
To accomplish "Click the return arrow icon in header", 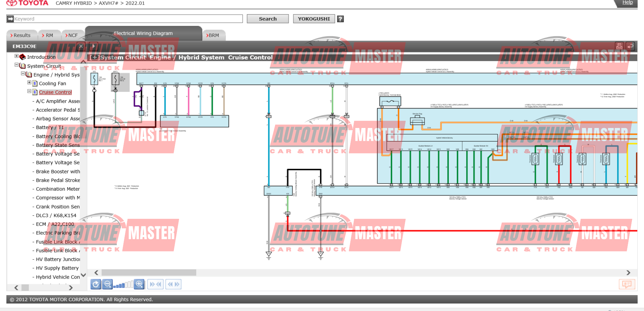I will tap(630, 46).
